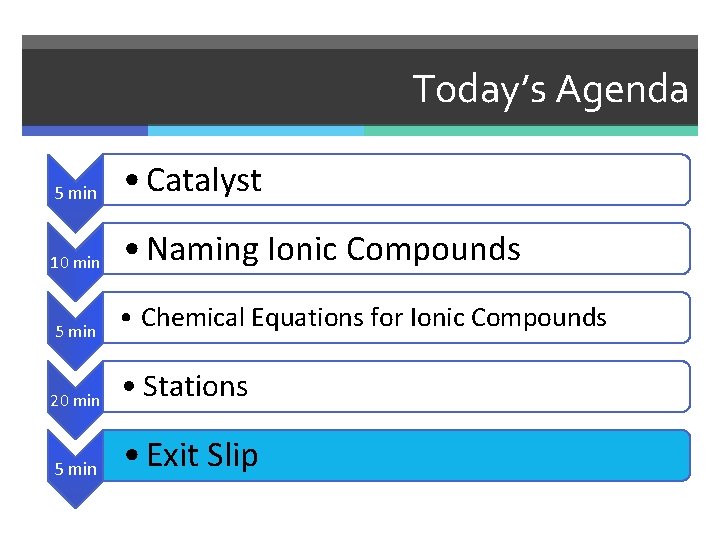Choose the Stations agenda item
The width and height of the screenshot is (720, 540).
pyautogui.click(x=195, y=387)
